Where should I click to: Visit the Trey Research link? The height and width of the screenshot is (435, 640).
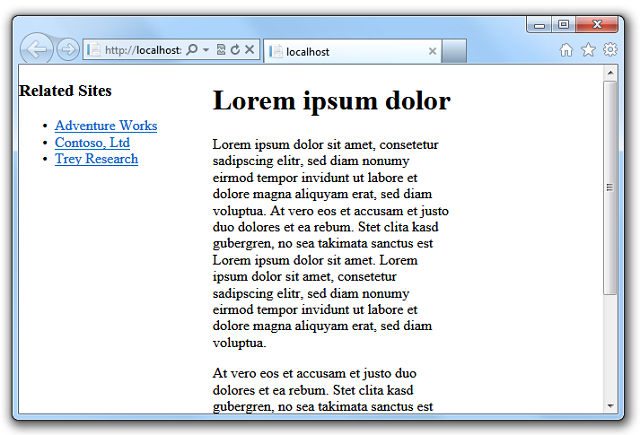pyautogui.click(x=96, y=159)
